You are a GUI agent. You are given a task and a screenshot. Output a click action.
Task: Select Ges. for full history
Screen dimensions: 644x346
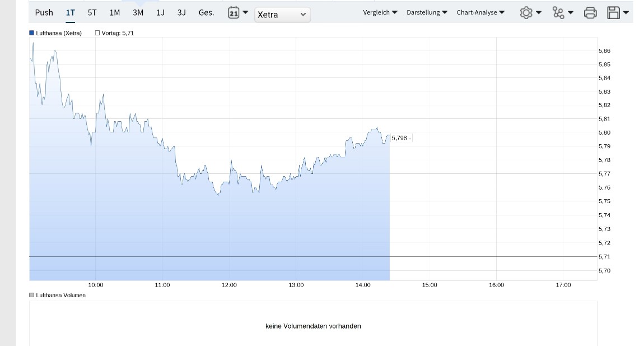[206, 12]
